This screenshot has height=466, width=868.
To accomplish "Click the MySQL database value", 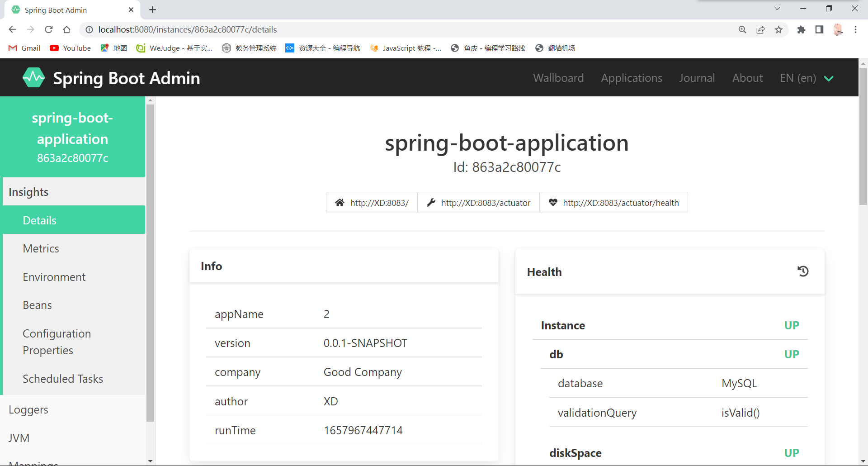I will [739, 383].
